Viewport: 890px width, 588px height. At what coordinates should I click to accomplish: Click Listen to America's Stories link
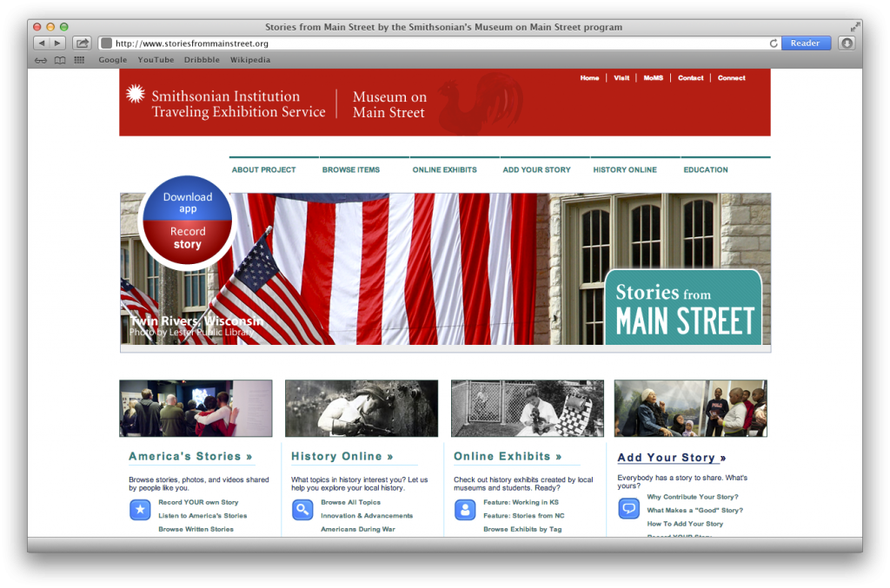coord(203,516)
